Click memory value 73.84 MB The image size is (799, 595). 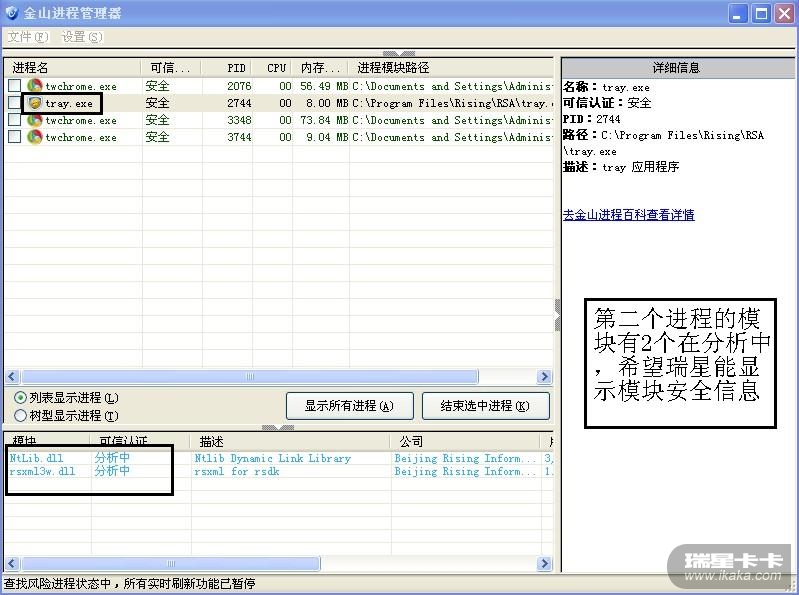coord(324,120)
